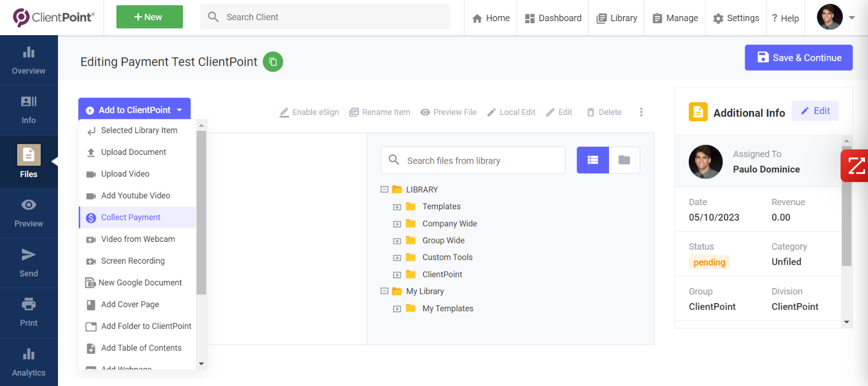Choose Add Cover Page from menu
The image size is (868, 386).
[x=137, y=305]
